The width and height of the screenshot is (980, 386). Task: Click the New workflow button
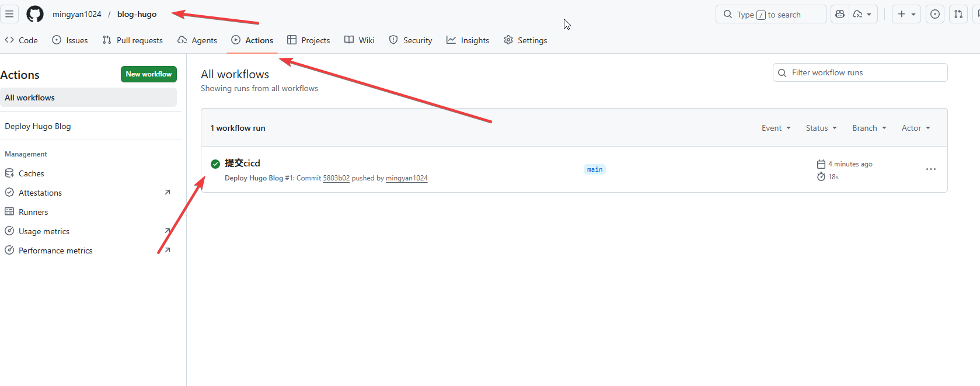[148, 74]
